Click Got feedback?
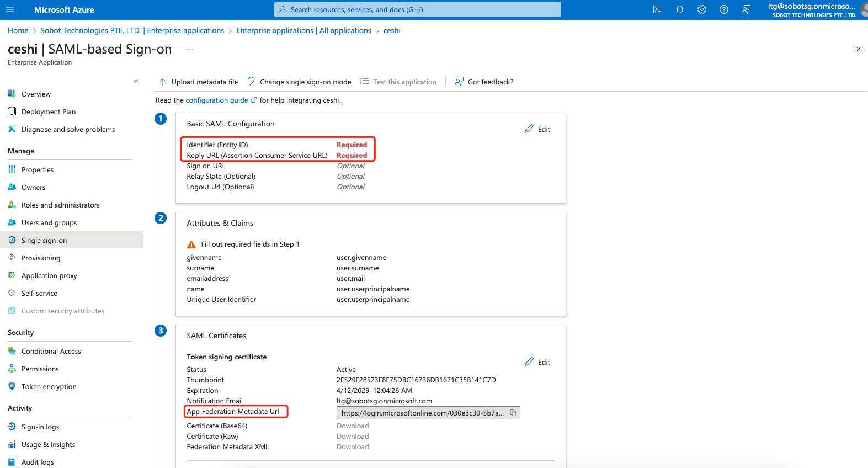868x468 pixels. tap(484, 82)
